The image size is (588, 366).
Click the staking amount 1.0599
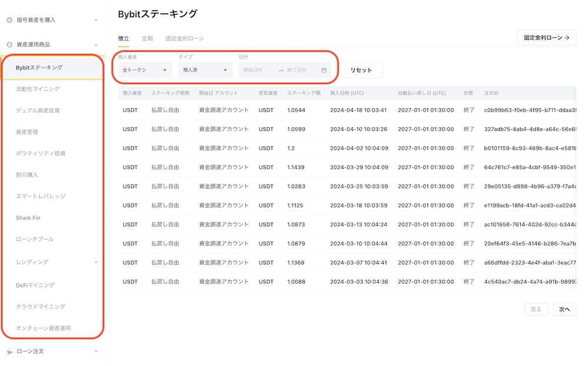[x=296, y=129]
